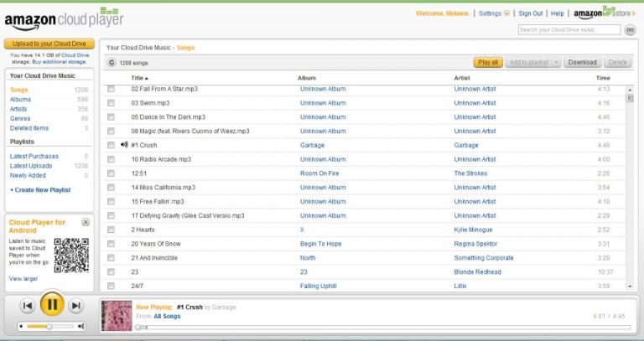Screen dimensions: 644x341
Task: Click the speaker volume icon in player
Action: [x=80, y=327]
